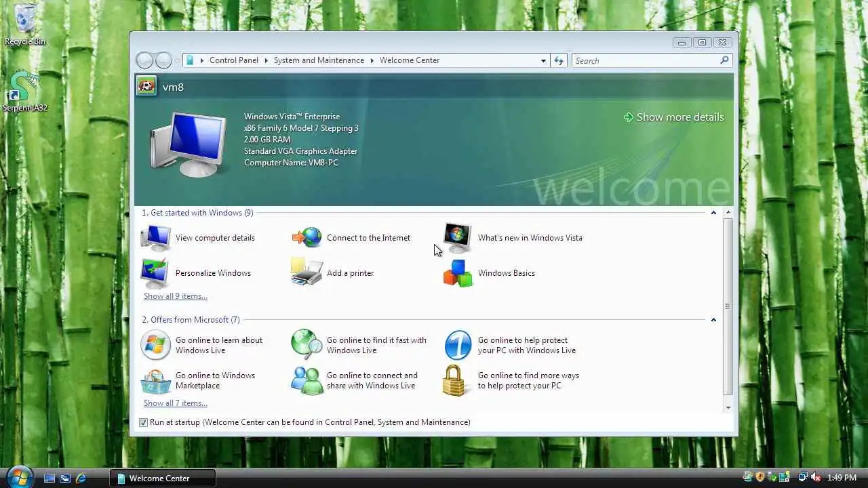
Task: Click the '1. Get started with Windows (9)' heading
Action: coord(197,213)
